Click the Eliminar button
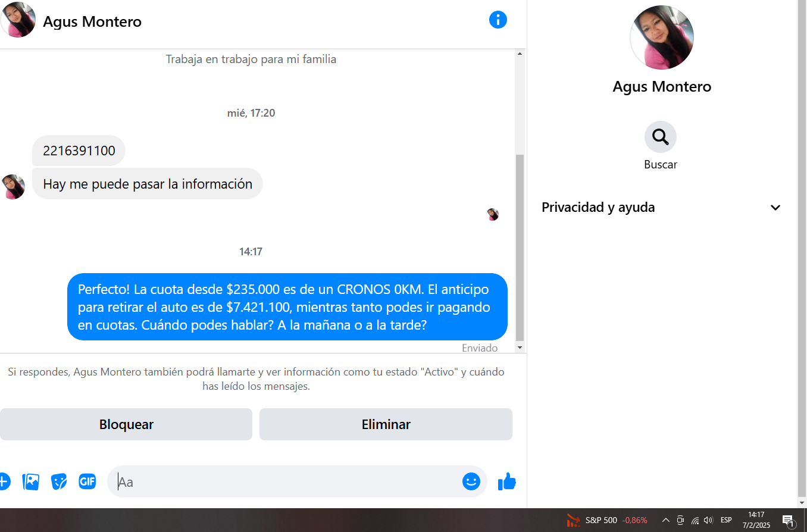 click(386, 424)
